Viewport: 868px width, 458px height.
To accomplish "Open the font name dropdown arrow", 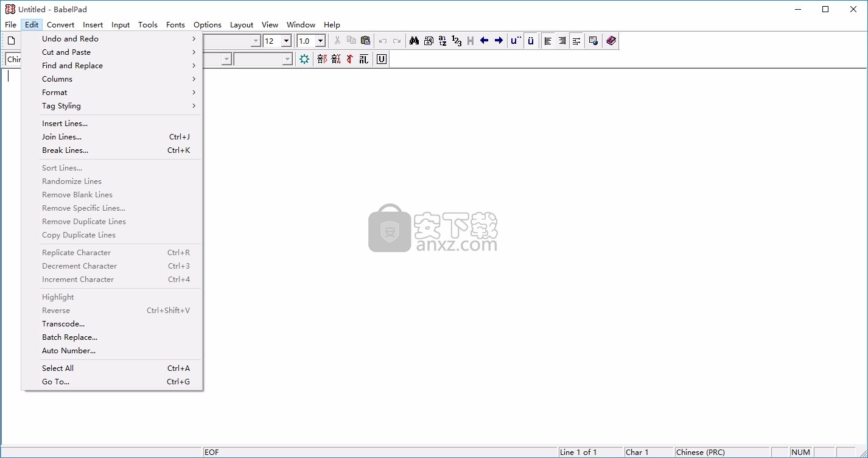I will [x=256, y=41].
